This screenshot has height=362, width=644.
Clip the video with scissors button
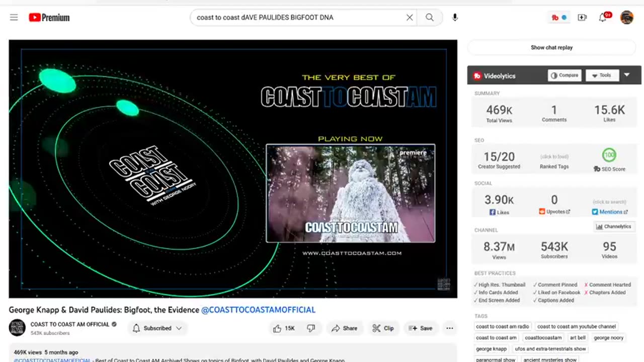pyautogui.click(x=383, y=328)
